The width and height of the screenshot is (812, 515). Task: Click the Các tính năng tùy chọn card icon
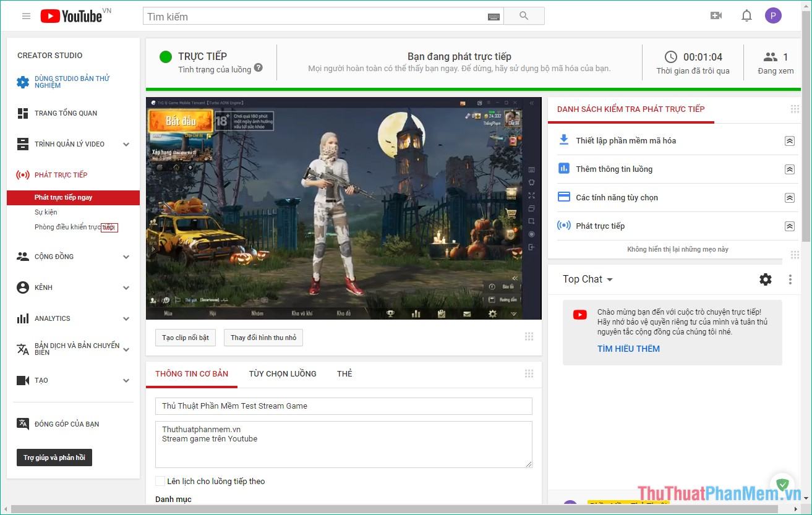[x=563, y=197]
